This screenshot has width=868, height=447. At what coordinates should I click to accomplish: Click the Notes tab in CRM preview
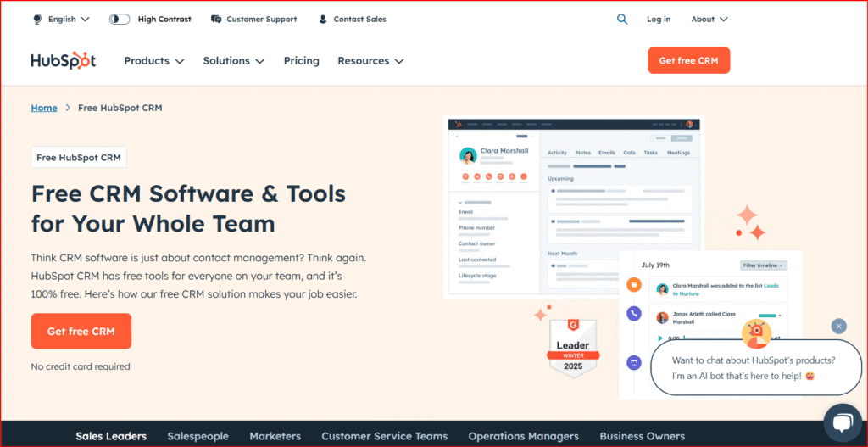(x=583, y=153)
